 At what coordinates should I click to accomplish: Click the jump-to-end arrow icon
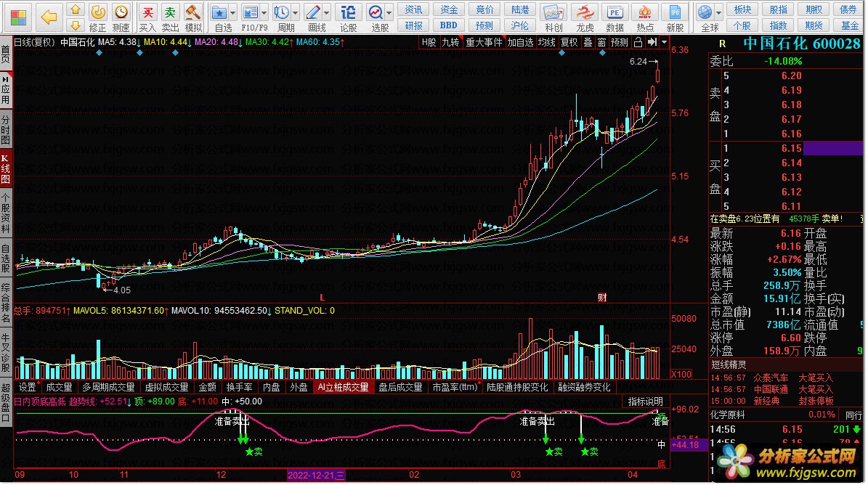(652, 43)
